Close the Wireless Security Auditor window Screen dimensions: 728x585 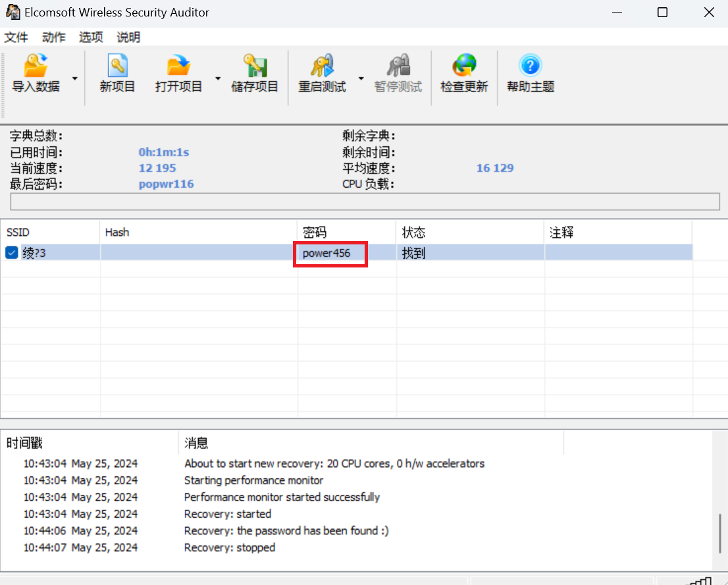pos(709,12)
